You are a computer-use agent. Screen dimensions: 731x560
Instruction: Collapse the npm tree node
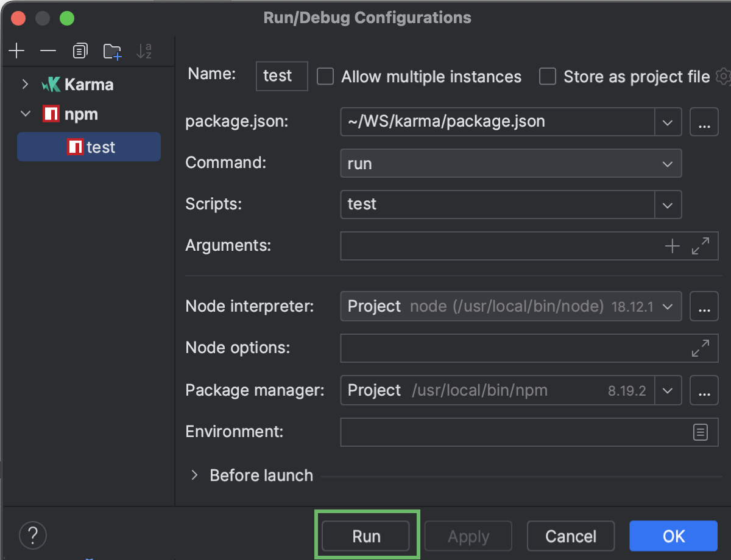[x=25, y=114]
